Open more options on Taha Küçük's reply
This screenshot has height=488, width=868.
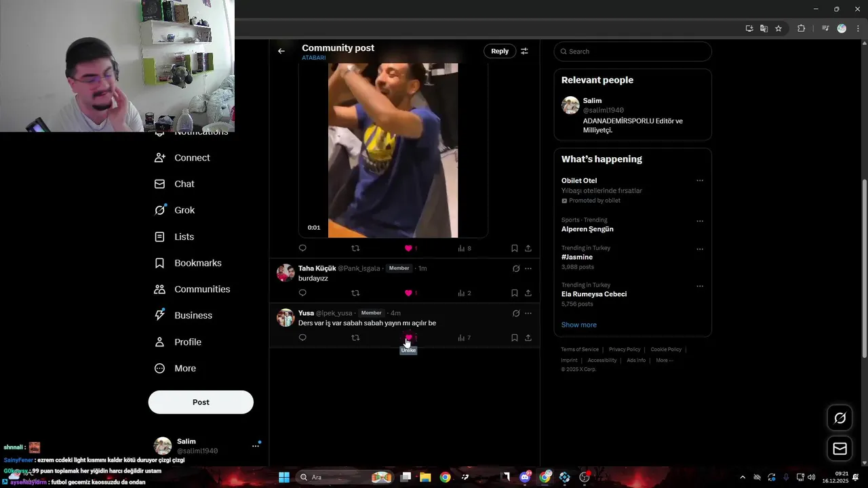click(x=528, y=268)
